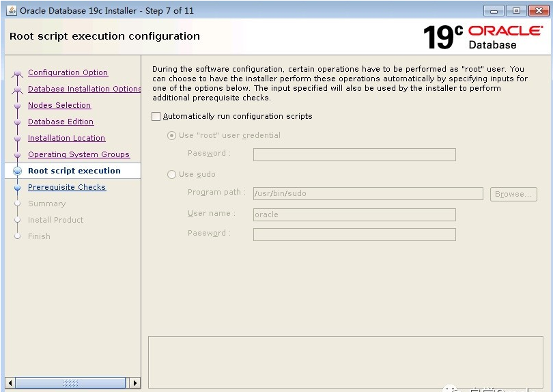Click the Browse... button for program path
The height and width of the screenshot is (392, 553).
(x=513, y=194)
